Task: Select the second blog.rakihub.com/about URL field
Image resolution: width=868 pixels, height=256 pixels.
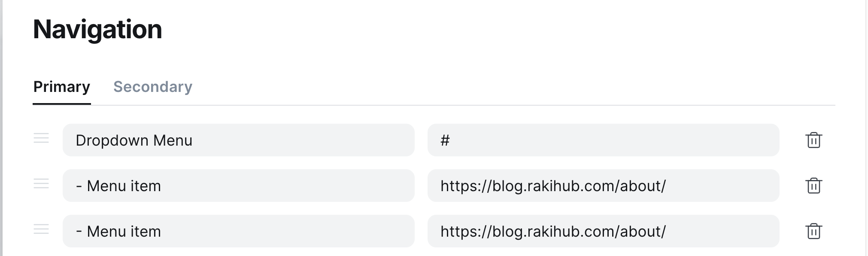Action: [603, 232]
